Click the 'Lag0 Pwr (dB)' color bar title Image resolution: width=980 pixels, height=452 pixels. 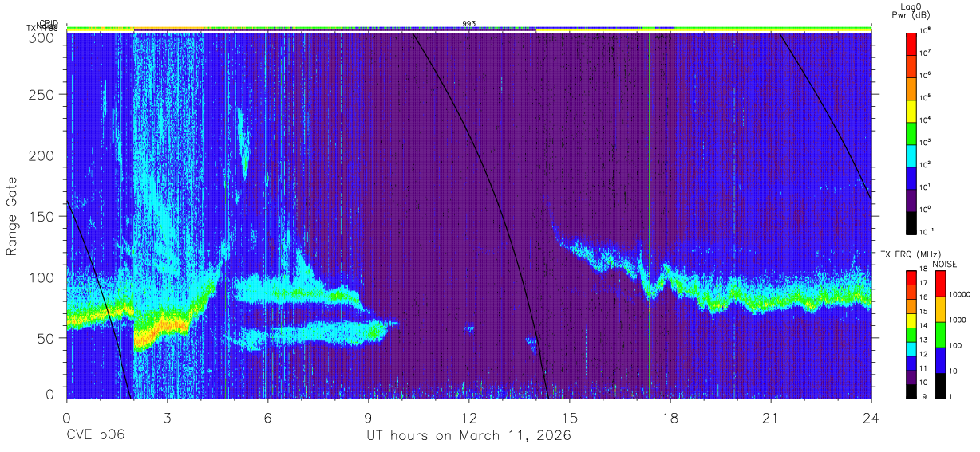tap(911, 10)
